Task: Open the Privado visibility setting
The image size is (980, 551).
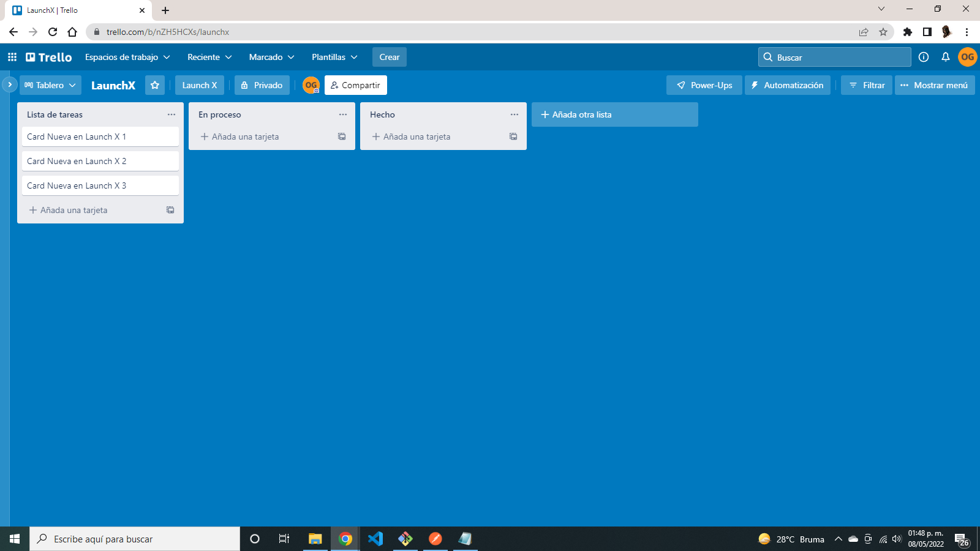Action: 262,85
